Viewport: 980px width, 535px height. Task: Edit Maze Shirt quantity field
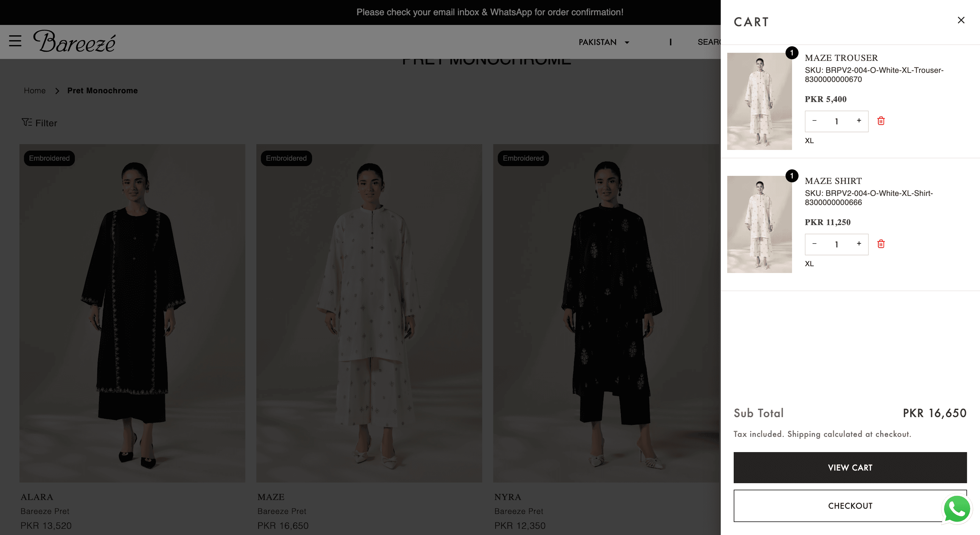click(x=836, y=244)
